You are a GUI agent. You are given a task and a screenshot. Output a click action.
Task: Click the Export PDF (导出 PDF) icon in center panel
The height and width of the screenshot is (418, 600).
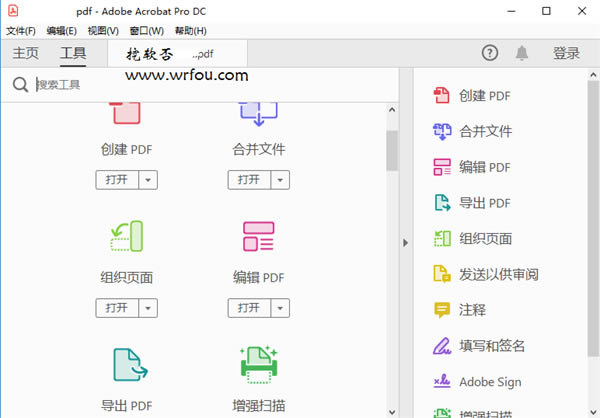point(126,365)
